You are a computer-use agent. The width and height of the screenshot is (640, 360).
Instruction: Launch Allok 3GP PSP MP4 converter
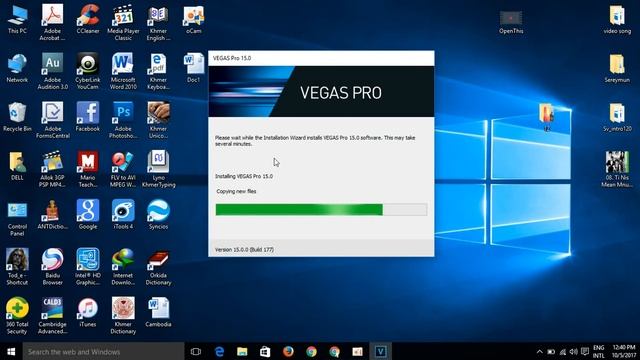coord(52,169)
